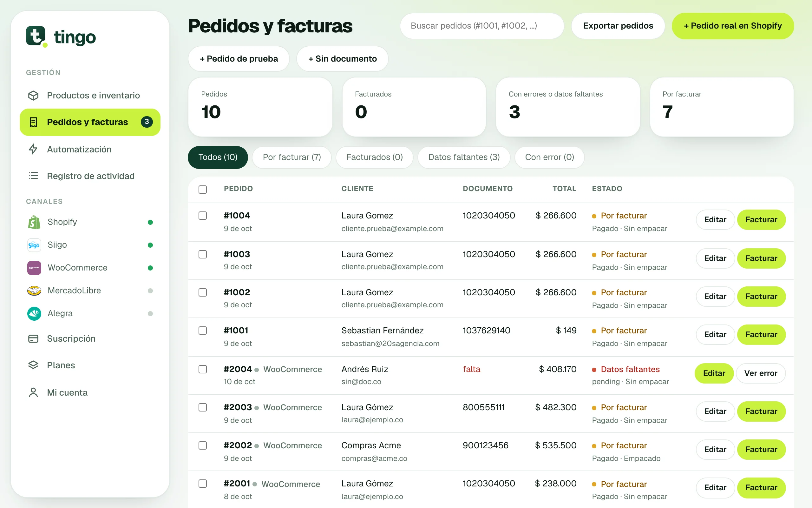
Task: Click Shopify green status dot
Action: pyautogui.click(x=150, y=222)
